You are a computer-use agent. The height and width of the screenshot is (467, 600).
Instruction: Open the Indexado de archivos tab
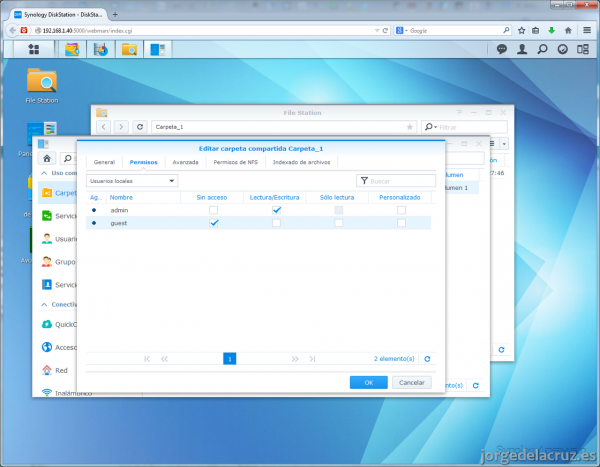301,162
